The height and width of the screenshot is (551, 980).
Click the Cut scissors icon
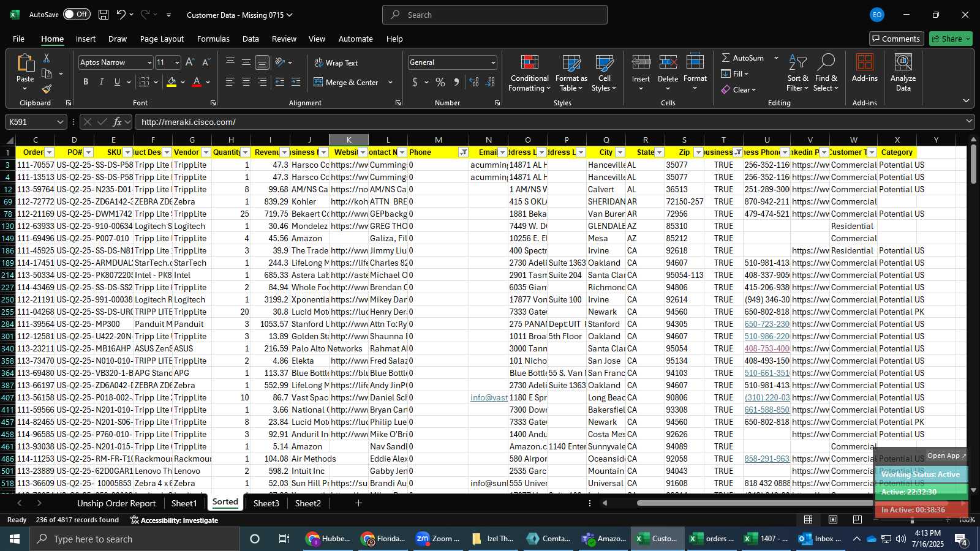click(x=47, y=58)
